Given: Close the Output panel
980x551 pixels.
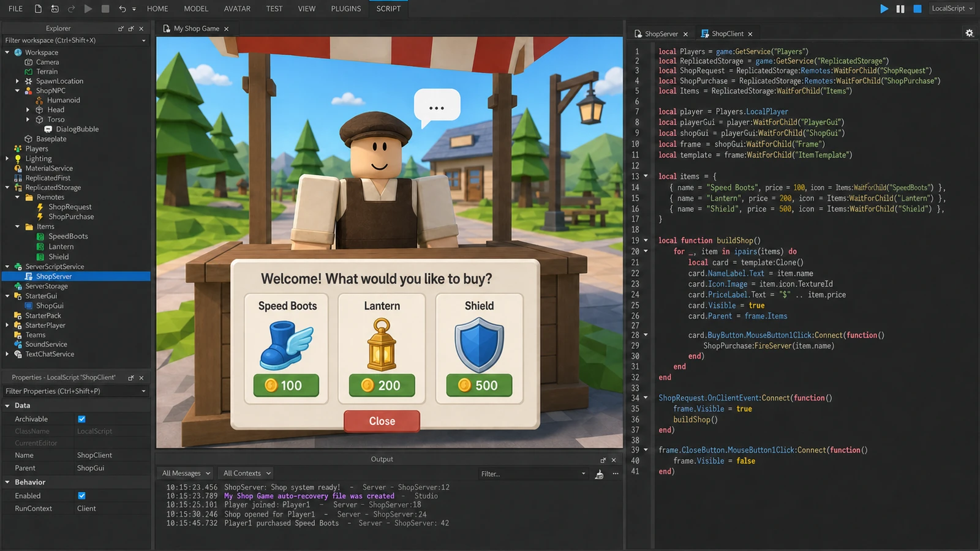Looking at the screenshot, I should pos(614,460).
